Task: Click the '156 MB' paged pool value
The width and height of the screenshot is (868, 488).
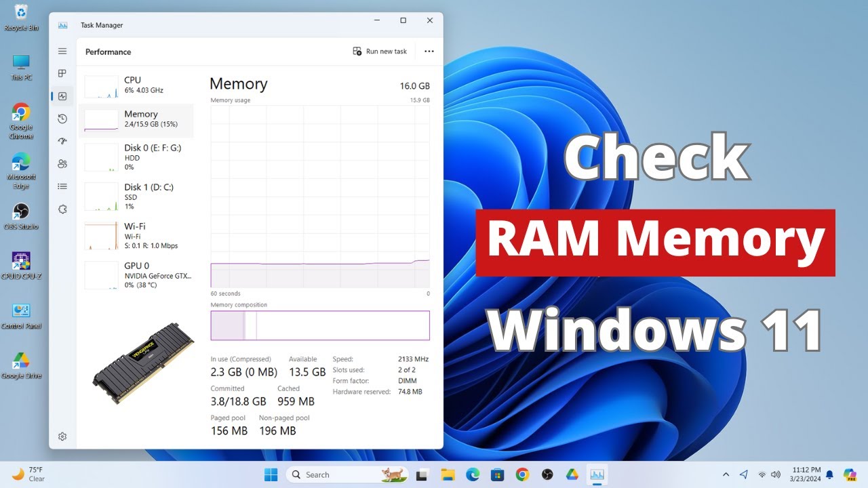Action: coord(229,430)
